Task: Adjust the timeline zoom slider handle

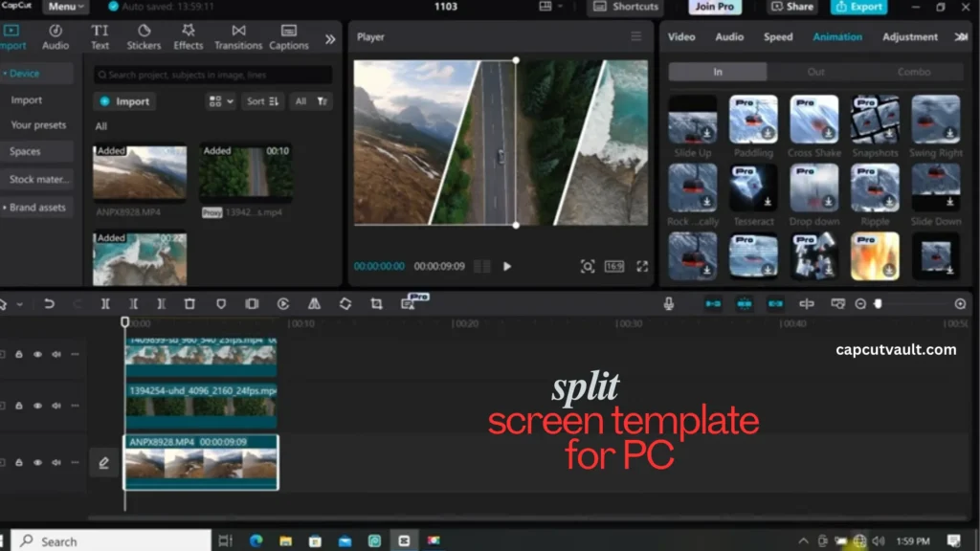Action: point(879,303)
